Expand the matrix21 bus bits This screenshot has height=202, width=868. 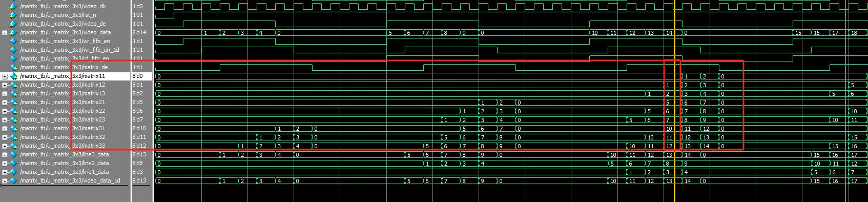[x=5, y=103]
